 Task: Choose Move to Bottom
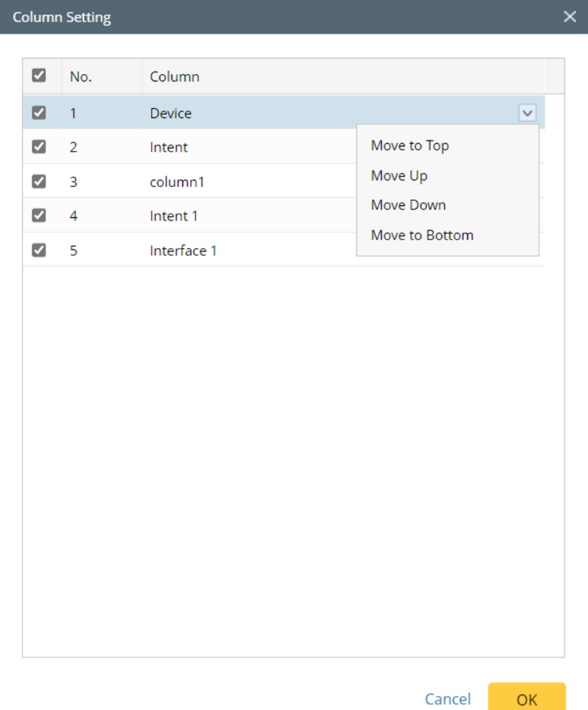click(x=422, y=235)
